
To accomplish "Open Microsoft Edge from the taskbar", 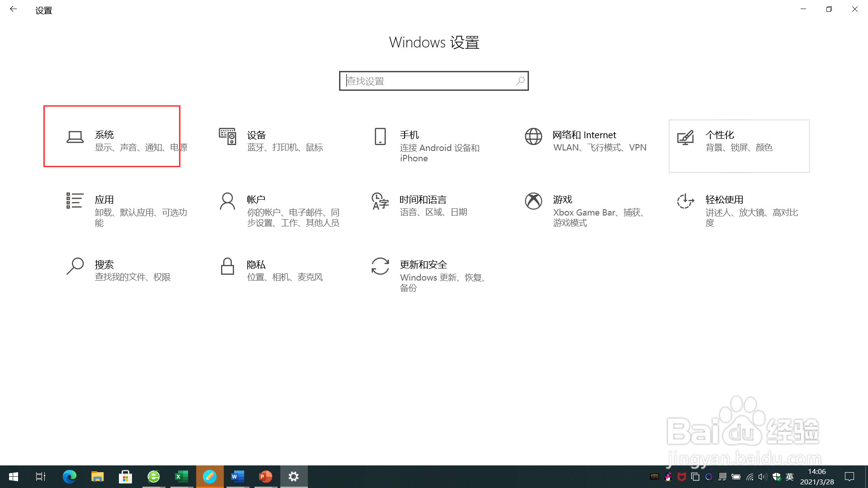I will point(69,477).
